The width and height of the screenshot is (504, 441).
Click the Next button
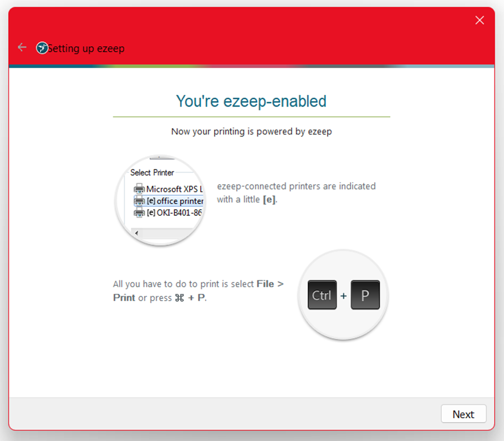pos(463,414)
